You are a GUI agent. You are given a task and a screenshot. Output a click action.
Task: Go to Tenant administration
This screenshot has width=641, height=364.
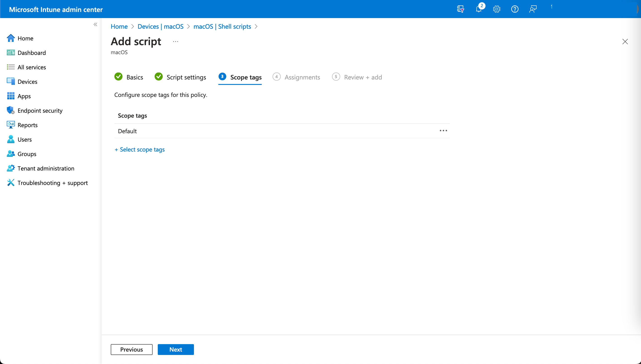(x=46, y=168)
